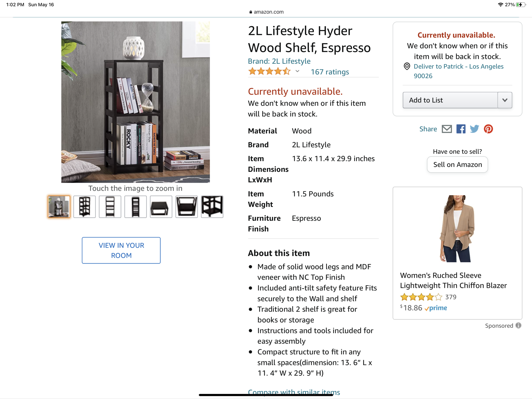Click the Add to List button
Screen dimensions: 532x399
[450, 100]
